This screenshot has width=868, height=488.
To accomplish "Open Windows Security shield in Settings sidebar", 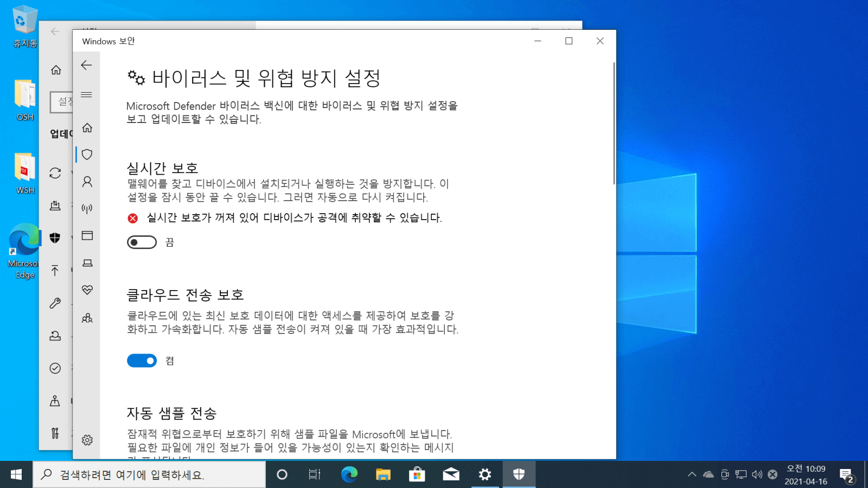I will point(55,238).
